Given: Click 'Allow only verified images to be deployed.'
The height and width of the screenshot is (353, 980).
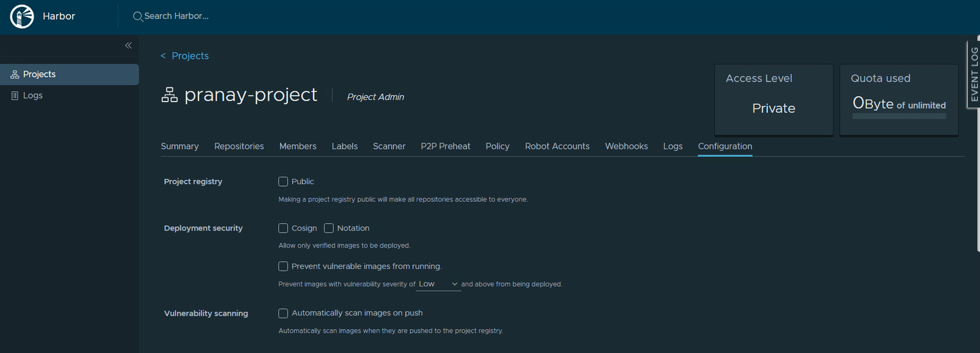Looking at the screenshot, I should [x=344, y=245].
